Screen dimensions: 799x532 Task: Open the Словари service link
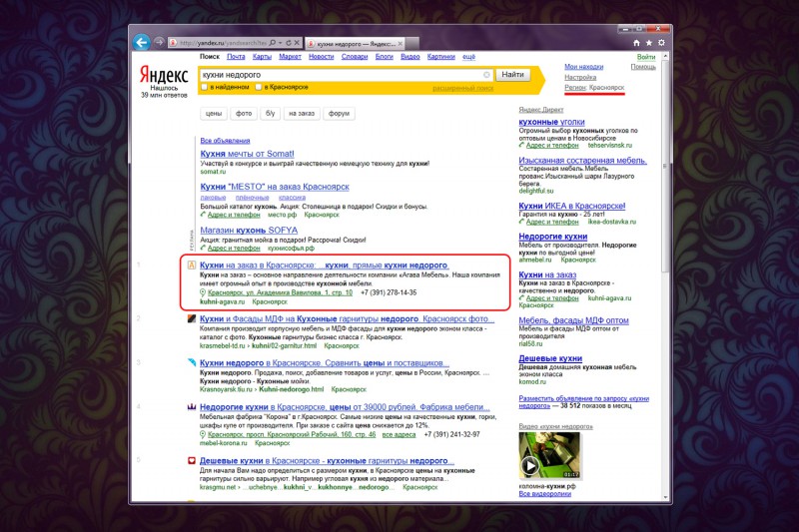click(x=355, y=57)
